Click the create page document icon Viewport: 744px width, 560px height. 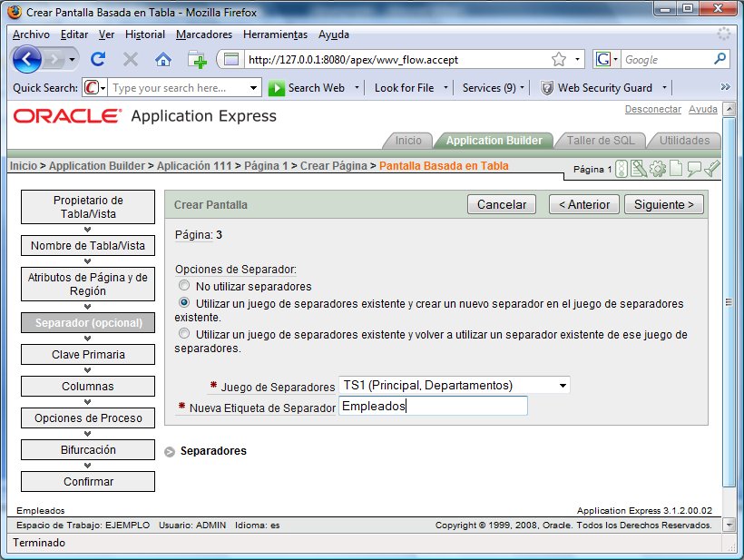(x=676, y=169)
